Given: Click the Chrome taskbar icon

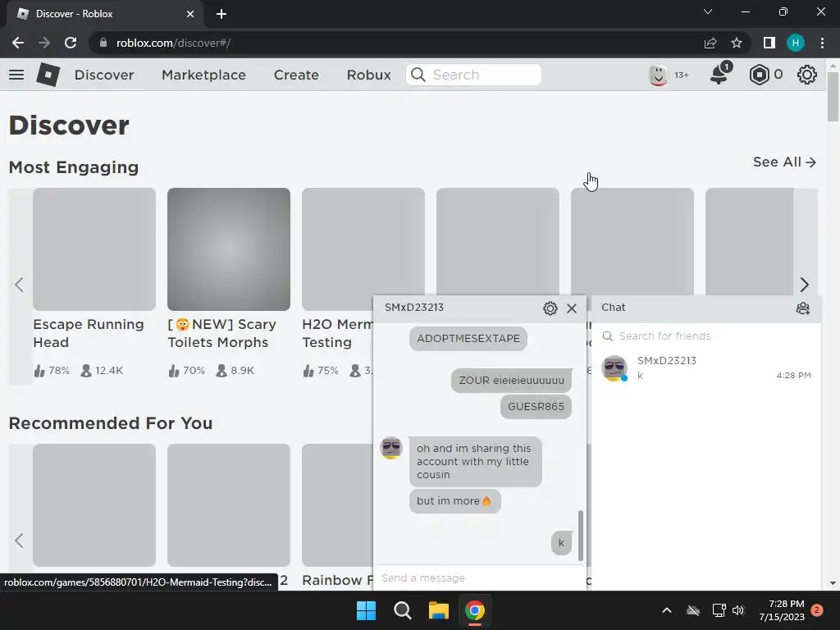Looking at the screenshot, I should [x=475, y=610].
